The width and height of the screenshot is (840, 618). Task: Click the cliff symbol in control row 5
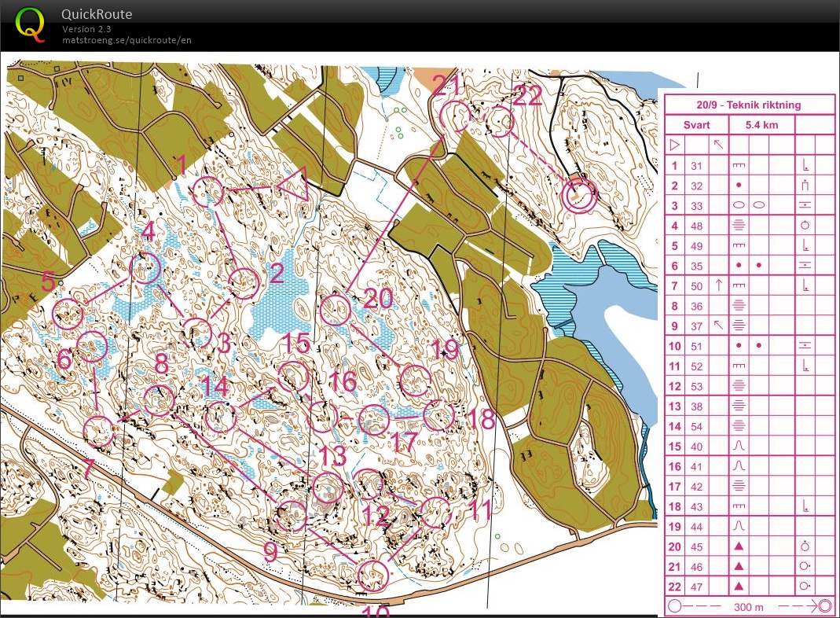coord(739,245)
